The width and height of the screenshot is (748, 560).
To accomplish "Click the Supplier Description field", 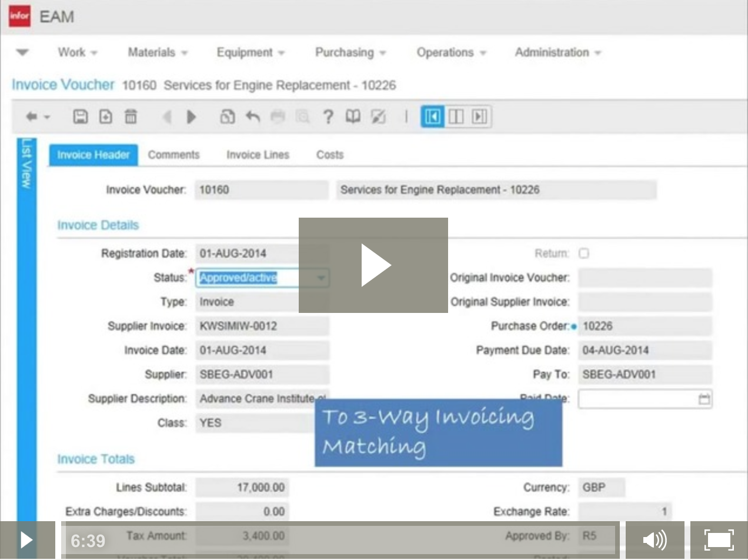I will (x=262, y=398).
